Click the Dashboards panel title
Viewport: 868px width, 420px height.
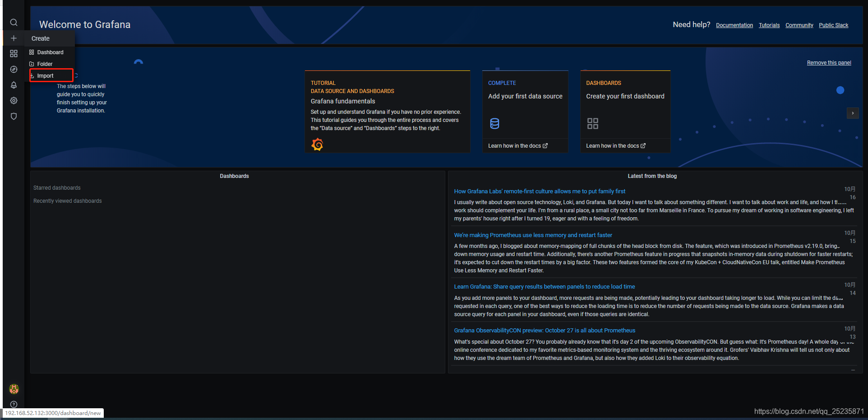(x=234, y=176)
